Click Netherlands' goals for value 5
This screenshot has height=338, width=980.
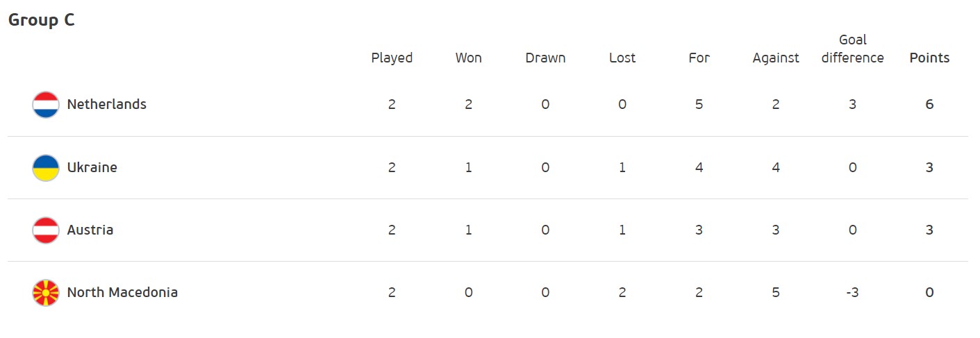(699, 105)
